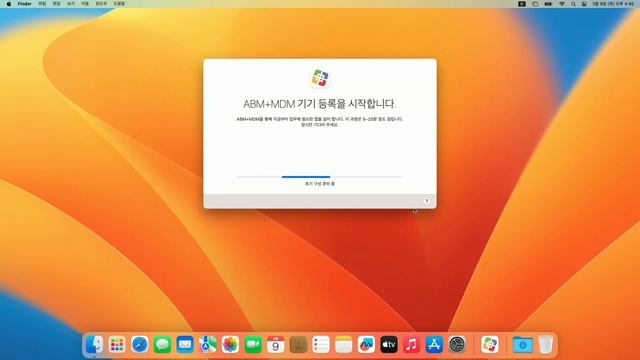
Task: Open the Finder menu
Action: pyautogui.click(x=24, y=4)
